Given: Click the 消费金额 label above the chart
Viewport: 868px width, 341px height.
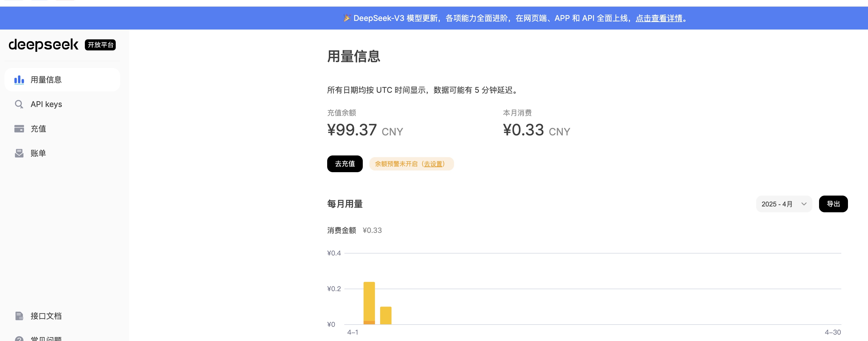Looking at the screenshot, I should 341,230.
